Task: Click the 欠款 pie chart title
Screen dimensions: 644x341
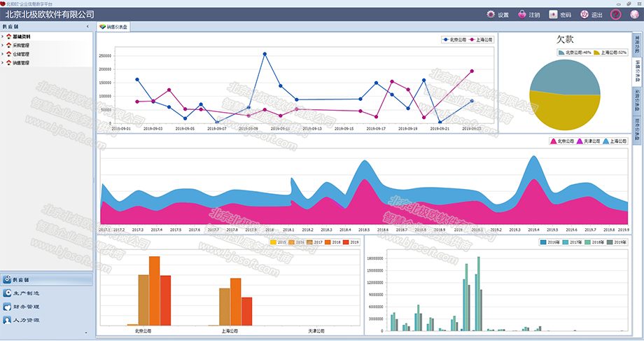Action: coord(565,39)
